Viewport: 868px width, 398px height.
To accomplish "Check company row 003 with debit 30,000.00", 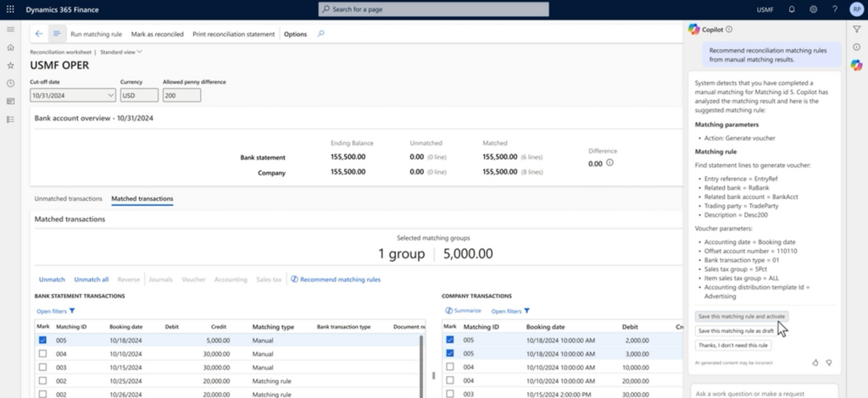I will tap(449, 394).
